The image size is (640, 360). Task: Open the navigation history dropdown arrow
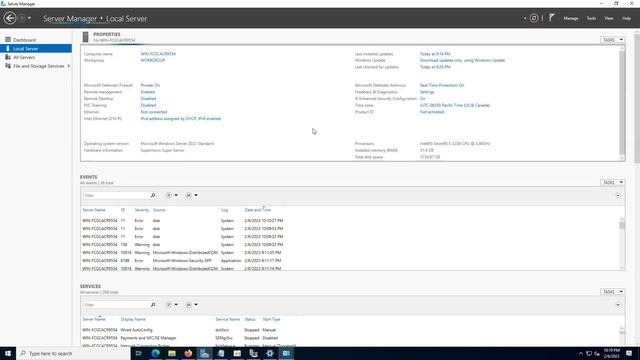(x=29, y=18)
